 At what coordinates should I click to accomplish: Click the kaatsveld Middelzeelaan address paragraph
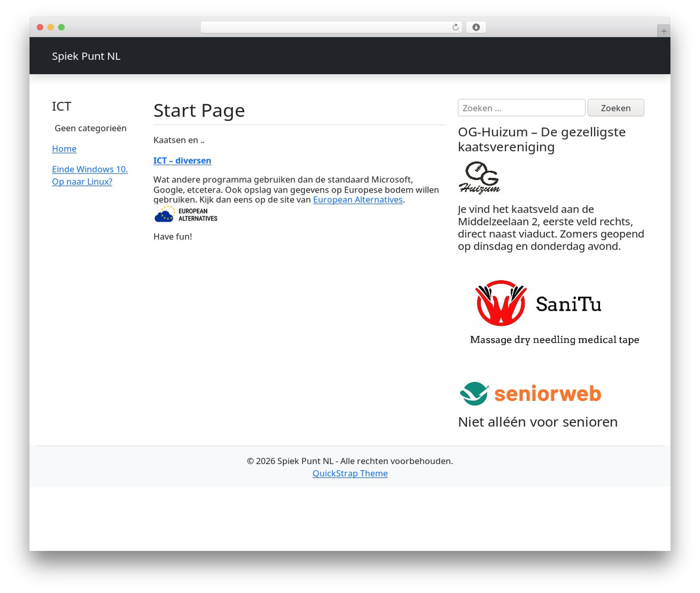point(551,228)
